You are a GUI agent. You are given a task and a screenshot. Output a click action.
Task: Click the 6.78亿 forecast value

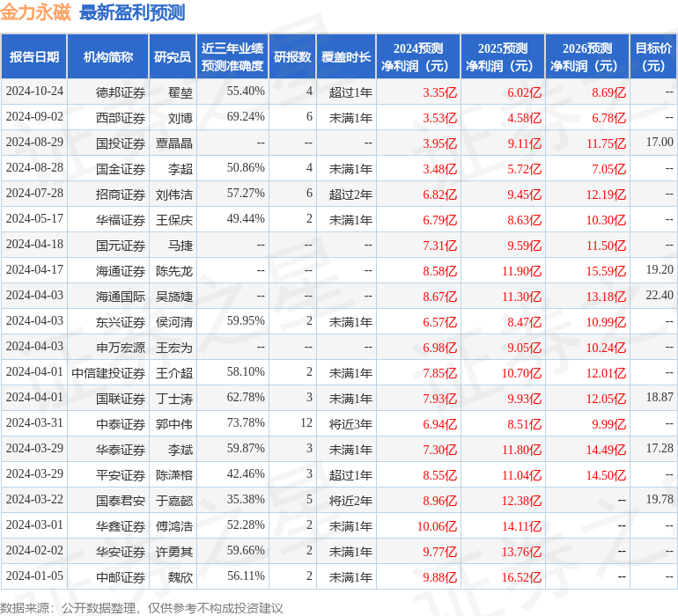coord(608,118)
